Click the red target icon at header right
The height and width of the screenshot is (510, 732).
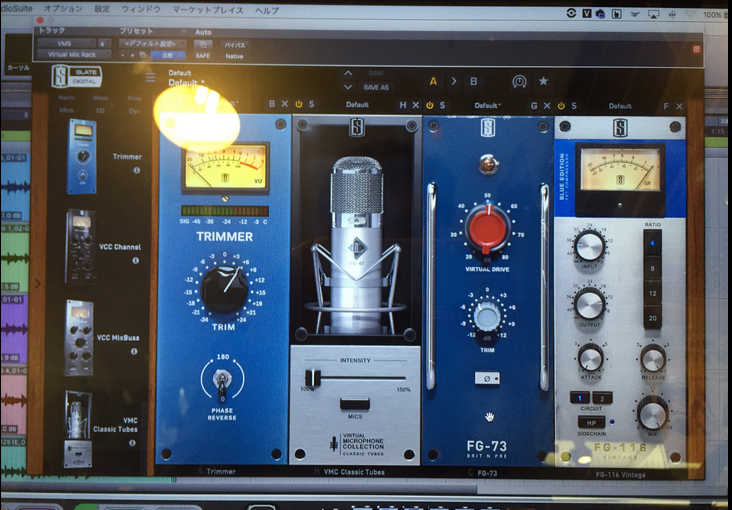click(x=697, y=49)
